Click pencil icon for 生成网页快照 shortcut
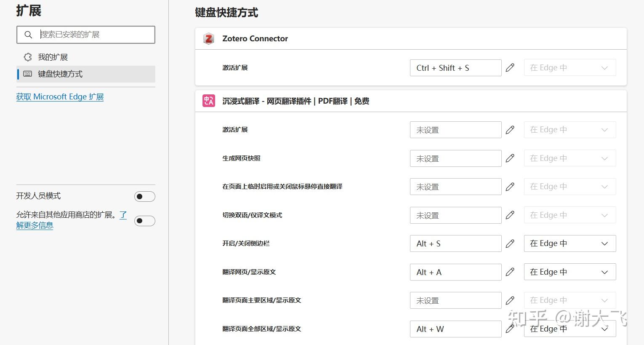This screenshot has width=644, height=345. tap(510, 158)
